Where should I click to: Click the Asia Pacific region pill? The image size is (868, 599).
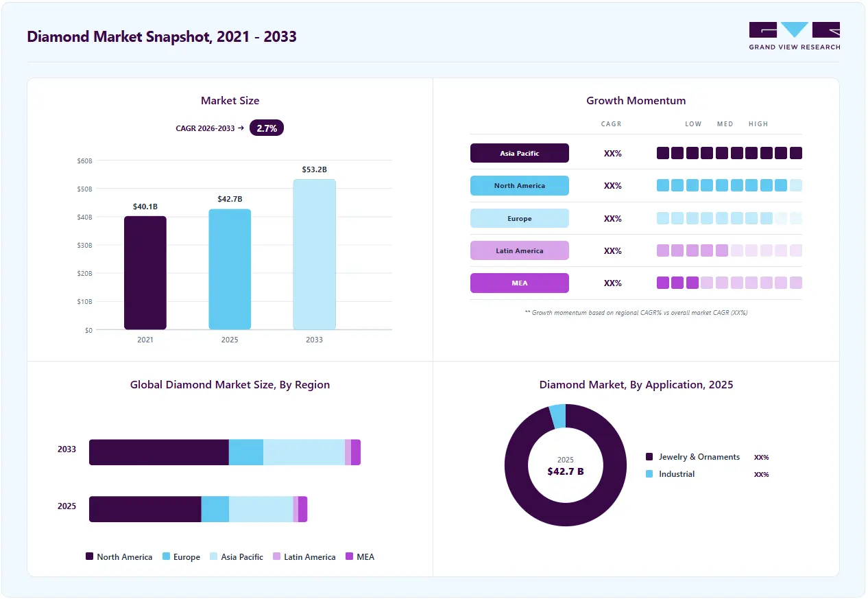520,153
